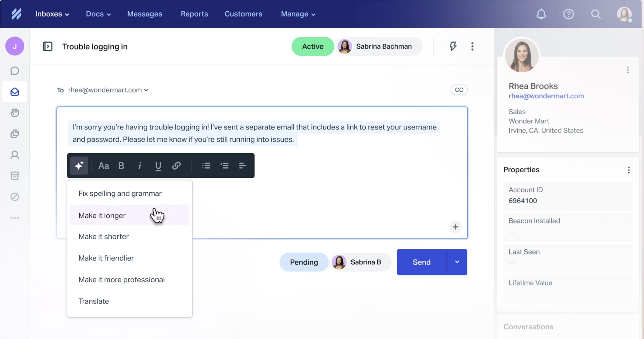Viewport: 644px width, 339px height.
Task: Toggle bold text formatting
Action: (121, 166)
